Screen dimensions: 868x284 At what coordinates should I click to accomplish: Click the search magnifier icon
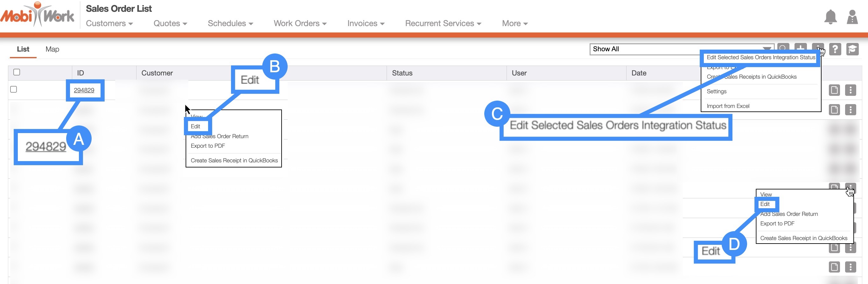coord(783,48)
